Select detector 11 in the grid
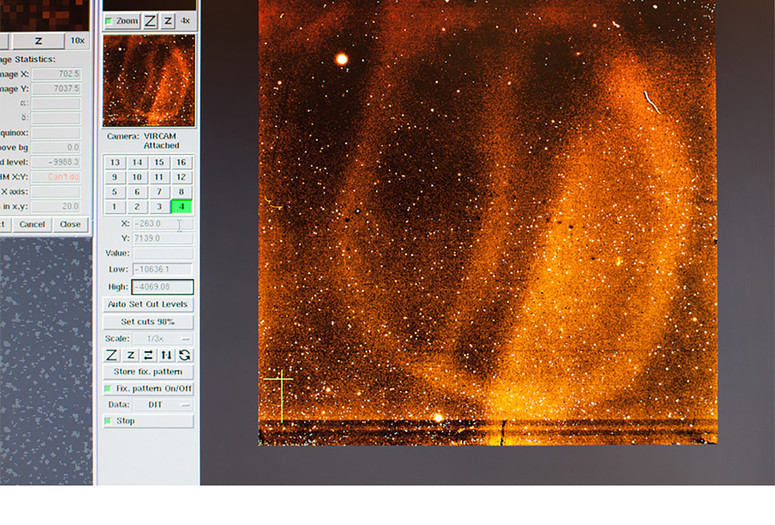775x525 pixels. tap(159, 177)
